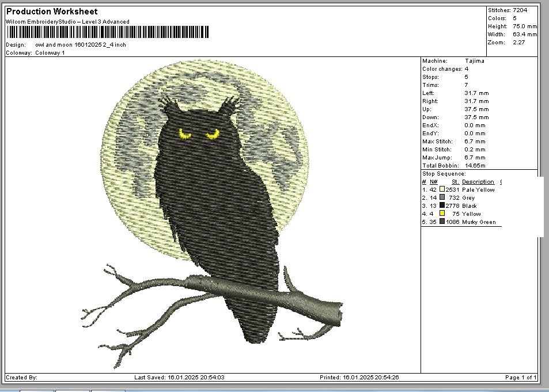Click the barcode under the worksheet title
Image resolution: width=549 pixels, height=392 pixels.
[107, 33]
